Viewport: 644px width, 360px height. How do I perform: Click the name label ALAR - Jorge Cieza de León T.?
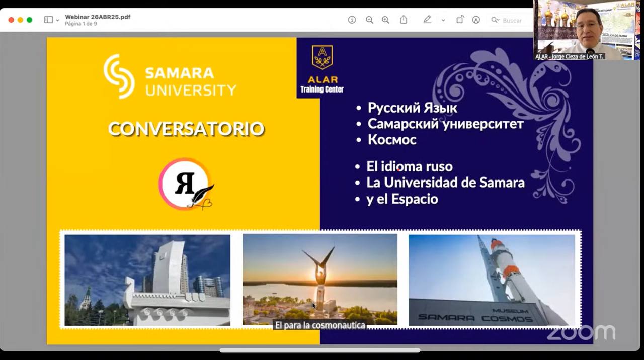(x=570, y=57)
